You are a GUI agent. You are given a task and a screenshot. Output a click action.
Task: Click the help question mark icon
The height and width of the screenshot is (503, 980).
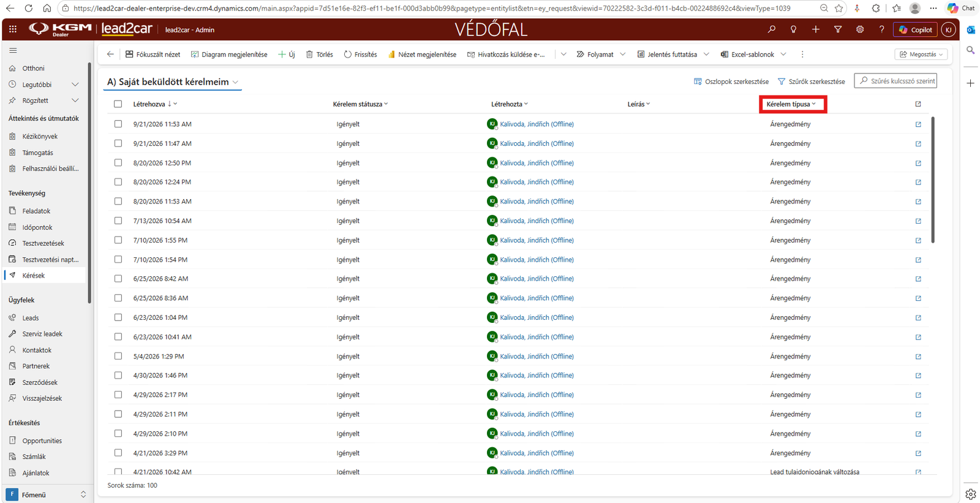pyautogui.click(x=882, y=29)
